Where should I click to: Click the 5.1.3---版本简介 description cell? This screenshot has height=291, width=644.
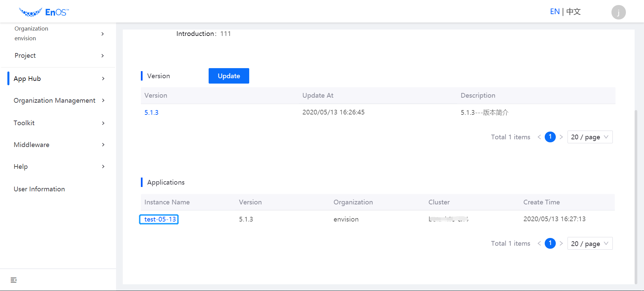(x=484, y=112)
